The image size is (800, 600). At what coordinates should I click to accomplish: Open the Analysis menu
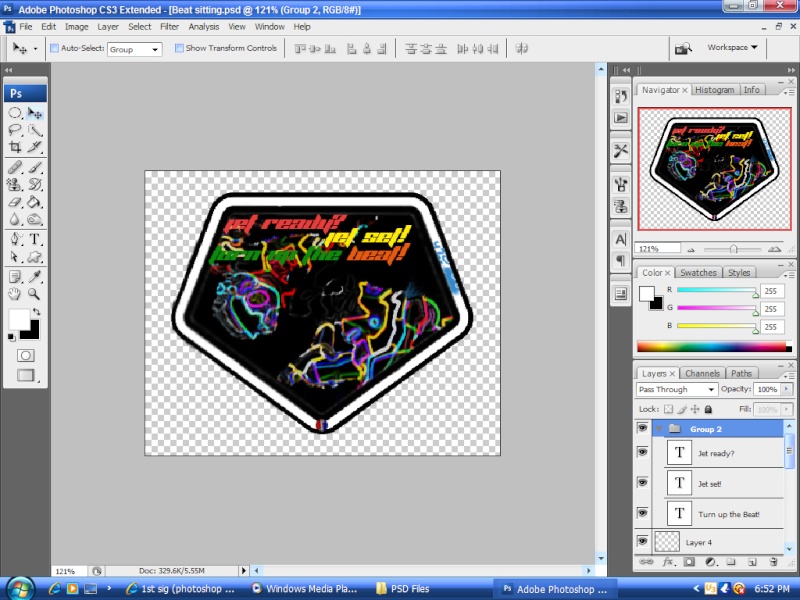tap(204, 27)
